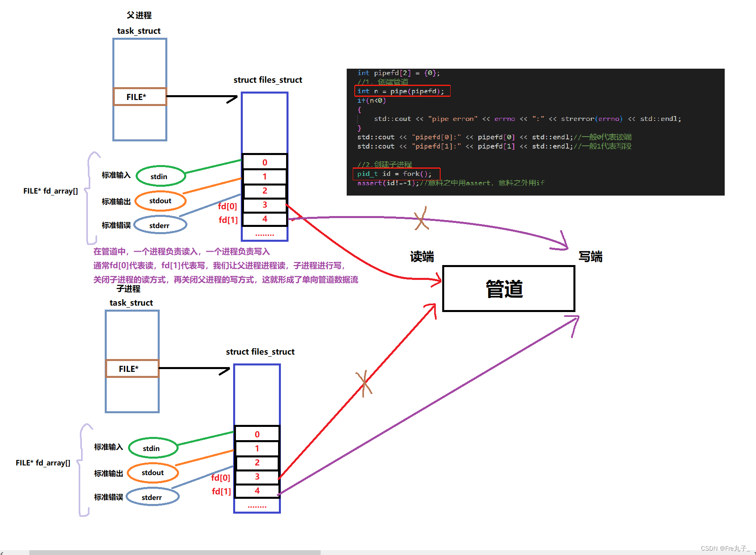Image resolution: width=756 pixels, height=555 pixels.
Task: Click cell 4 in the 父进程 fd table
Action: (x=265, y=218)
